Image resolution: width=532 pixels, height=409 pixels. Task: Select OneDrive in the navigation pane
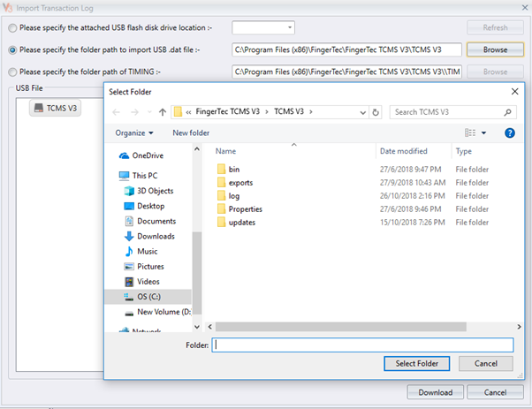coord(141,155)
